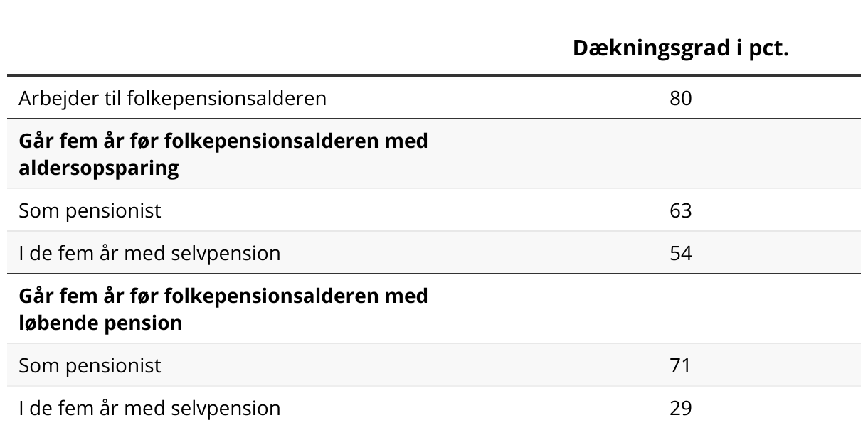Select the "Arbejder til folkepensionsalderen" row label

(x=172, y=98)
